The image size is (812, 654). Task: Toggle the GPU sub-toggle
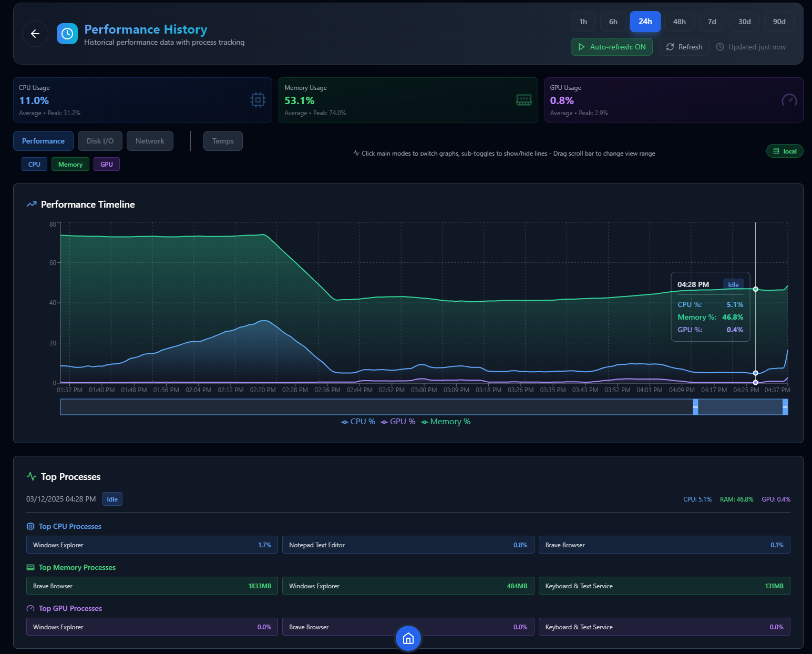click(x=106, y=164)
